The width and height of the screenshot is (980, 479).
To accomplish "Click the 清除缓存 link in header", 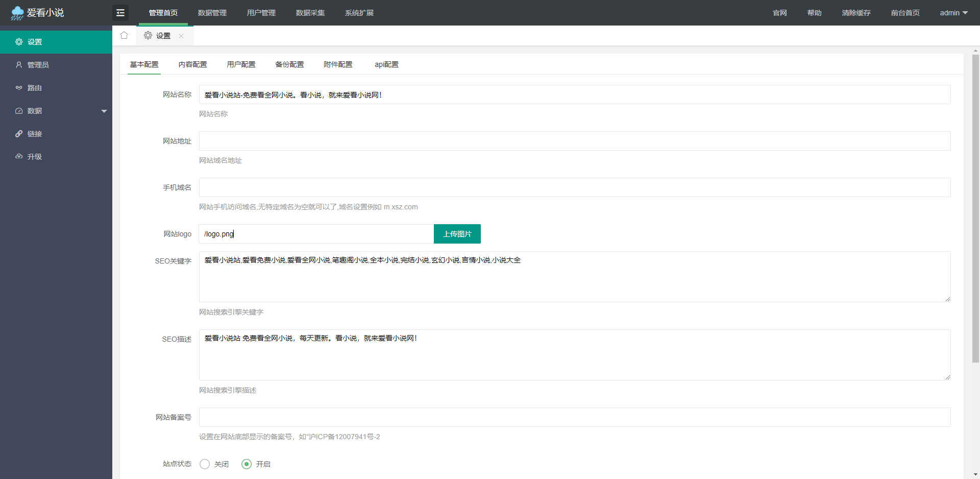I will pos(856,13).
